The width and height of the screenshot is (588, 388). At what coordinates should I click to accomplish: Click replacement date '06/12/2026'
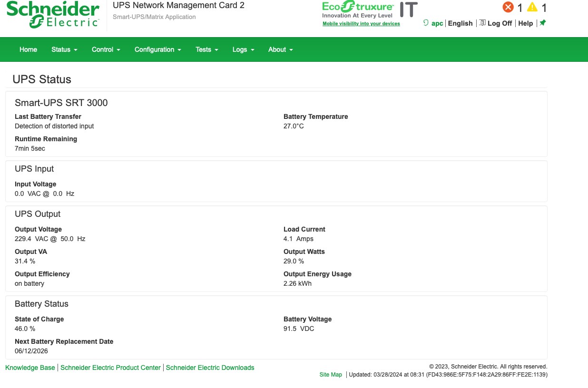pos(31,351)
